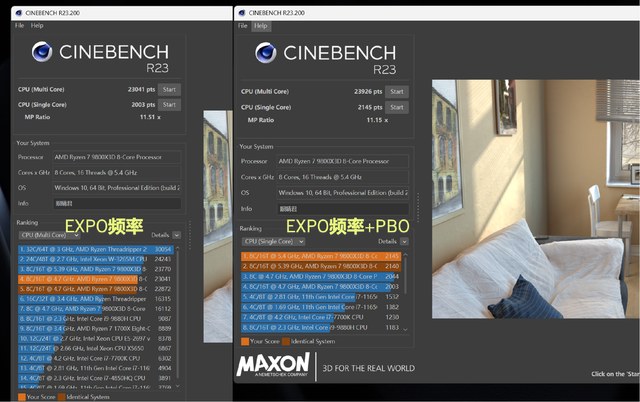The height and width of the screenshot is (402, 640).
Task: Select right rank 1 row scoring 2145
Action: pos(321,256)
